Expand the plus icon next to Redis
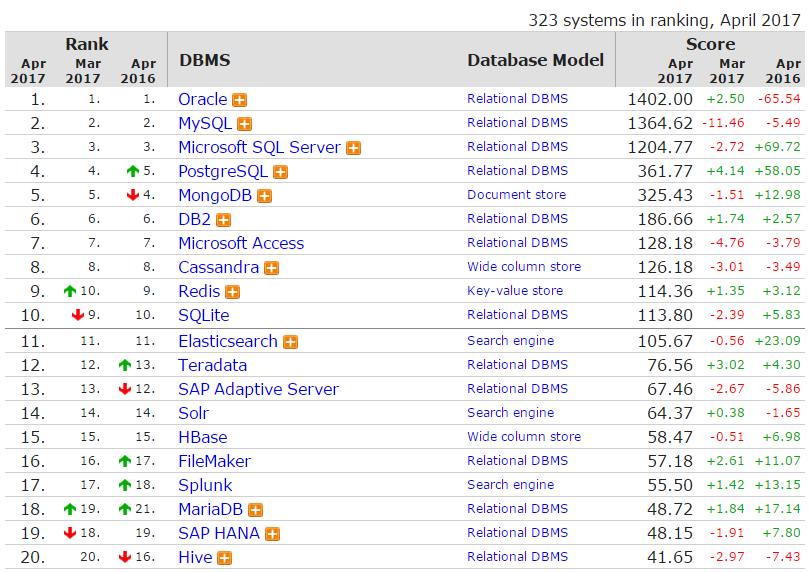809x572 pixels. point(233,292)
